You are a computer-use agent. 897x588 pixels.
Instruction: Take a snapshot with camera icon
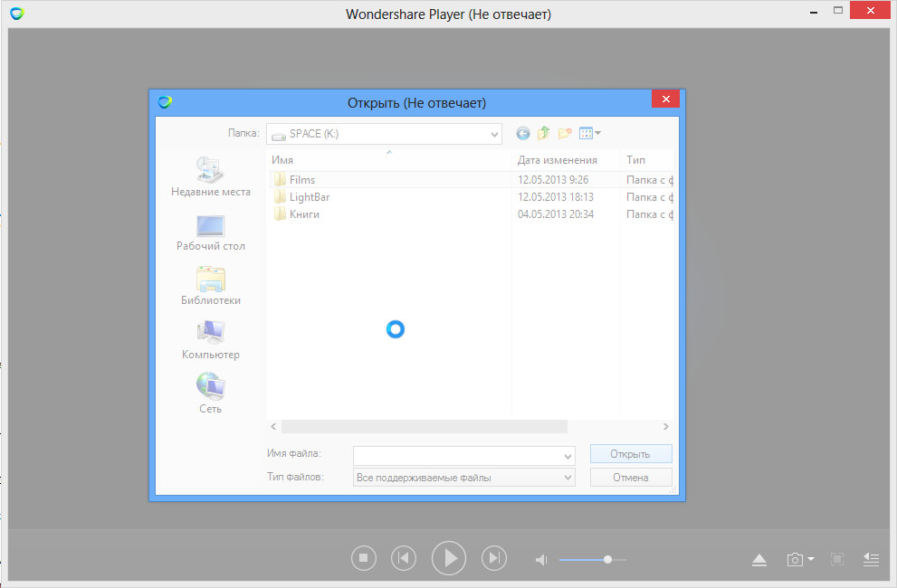(x=794, y=560)
